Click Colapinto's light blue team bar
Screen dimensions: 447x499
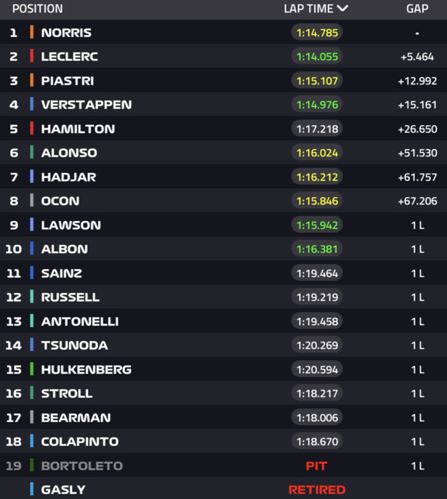pos(32,441)
